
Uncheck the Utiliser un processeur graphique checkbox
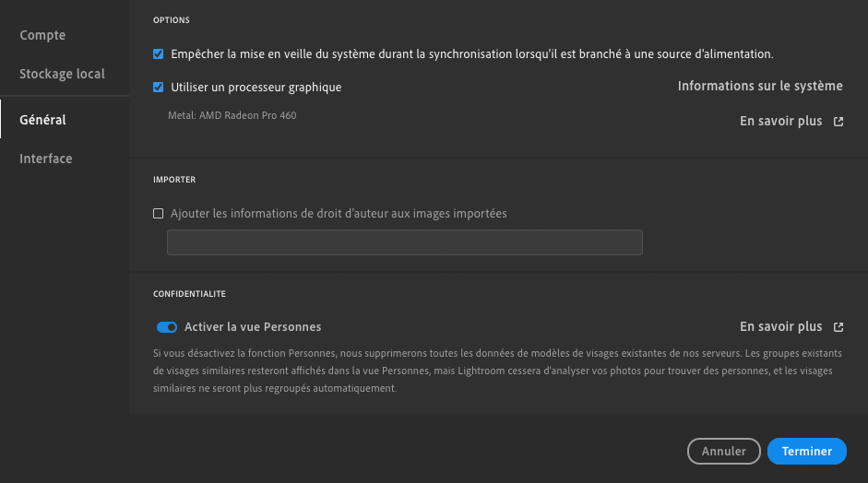(159, 88)
